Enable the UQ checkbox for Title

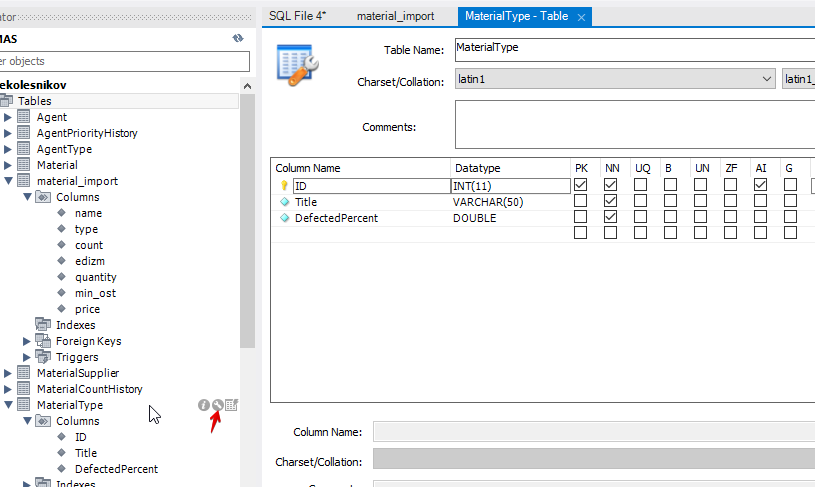click(x=641, y=201)
